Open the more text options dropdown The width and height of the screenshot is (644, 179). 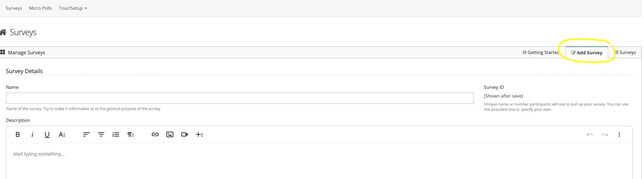coord(62,134)
